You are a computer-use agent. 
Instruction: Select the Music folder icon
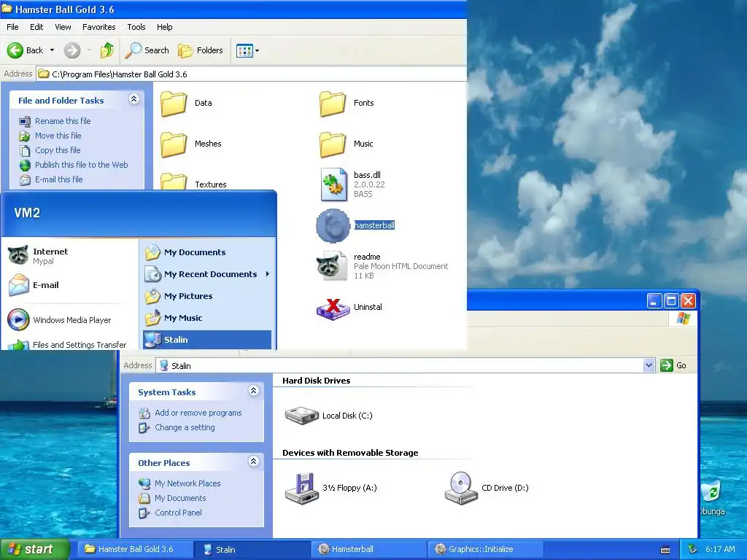click(x=332, y=144)
